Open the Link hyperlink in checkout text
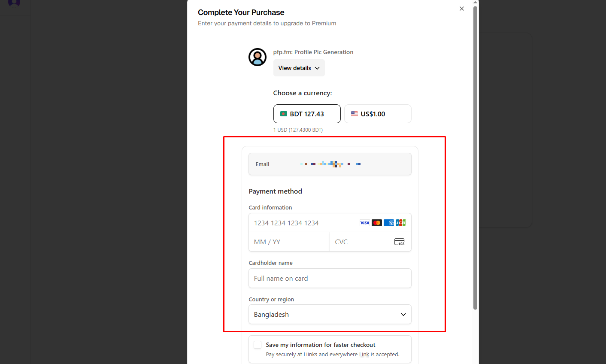Image resolution: width=606 pixels, height=364 pixels. (x=364, y=355)
